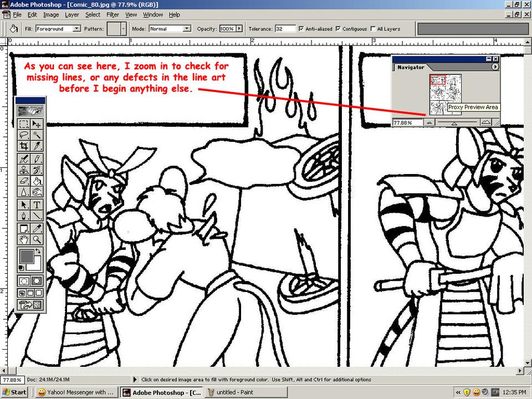Select the Crop tool
Image resolution: width=532 pixels, height=399 pixels.
24,146
